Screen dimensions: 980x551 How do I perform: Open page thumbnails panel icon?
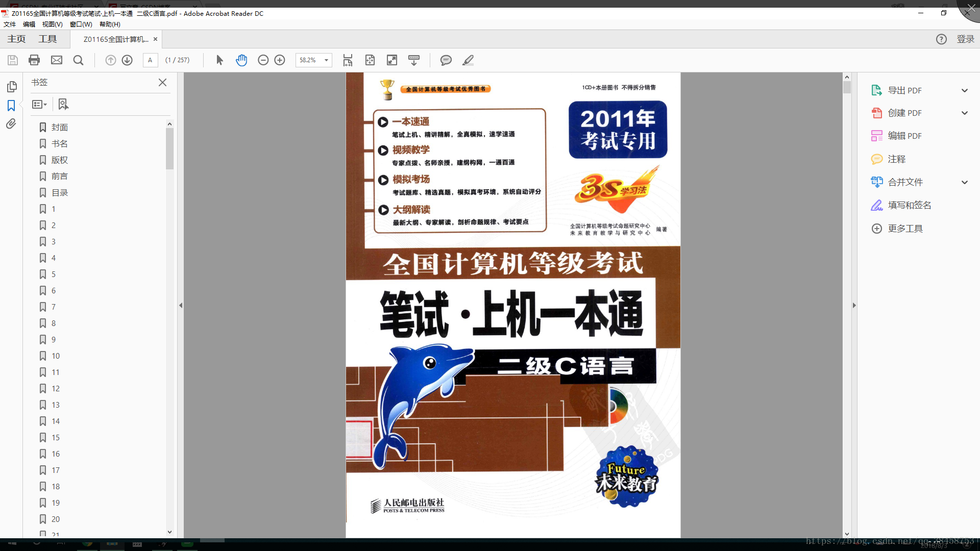[x=12, y=86]
